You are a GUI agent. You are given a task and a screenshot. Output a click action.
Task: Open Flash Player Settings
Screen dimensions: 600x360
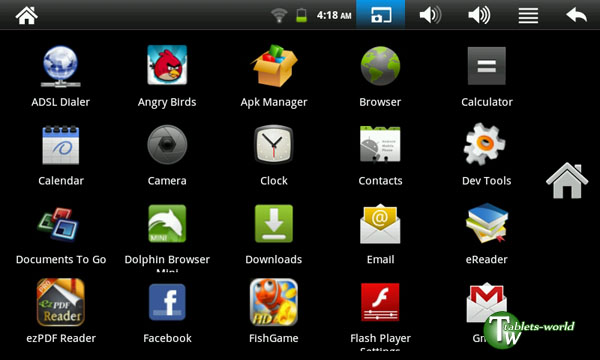(x=380, y=302)
